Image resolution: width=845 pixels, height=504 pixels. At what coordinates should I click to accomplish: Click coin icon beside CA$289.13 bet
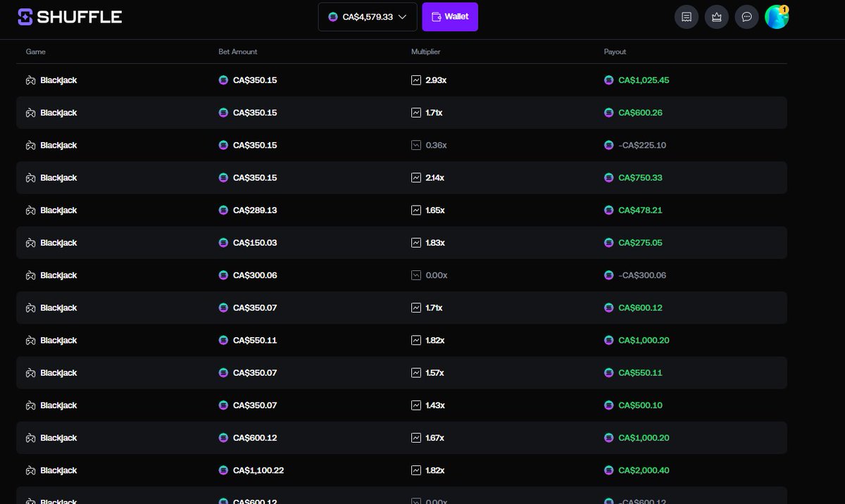click(224, 210)
